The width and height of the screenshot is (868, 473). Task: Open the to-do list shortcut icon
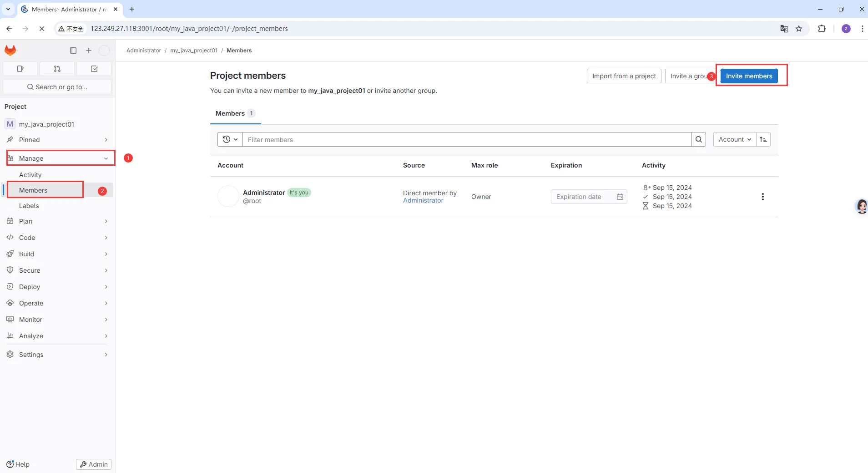(94, 69)
